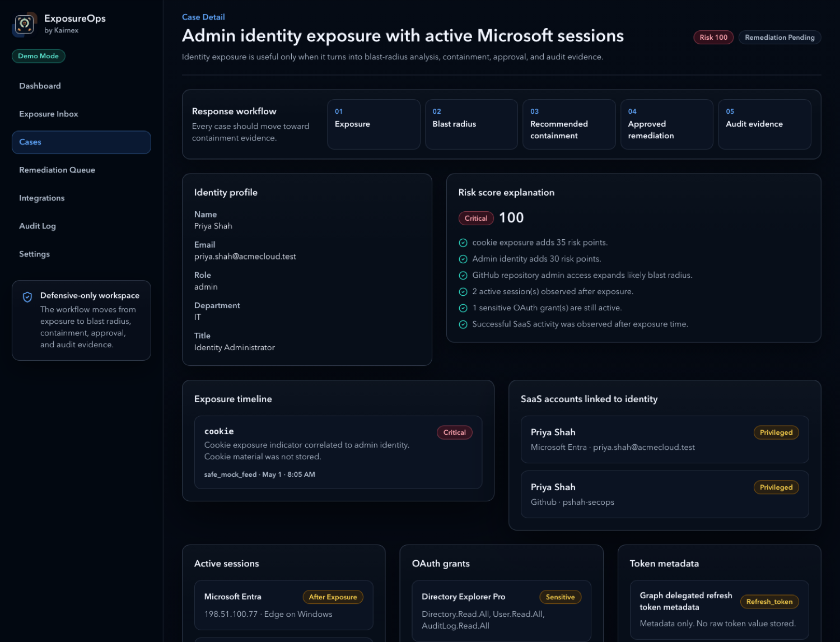Open the Dashboard page

click(81, 86)
